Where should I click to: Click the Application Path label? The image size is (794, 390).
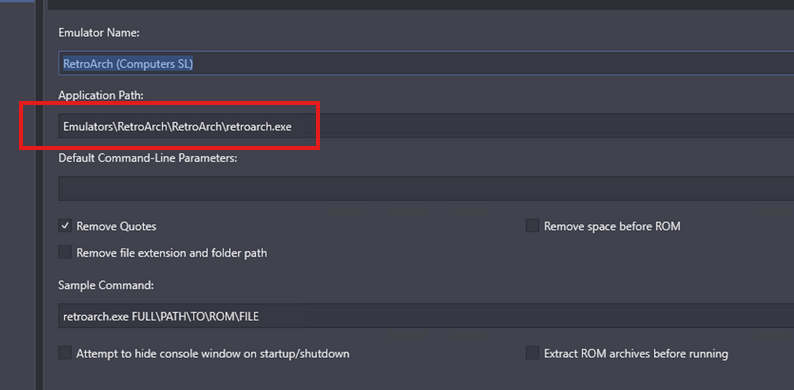pyautogui.click(x=101, y=95)
